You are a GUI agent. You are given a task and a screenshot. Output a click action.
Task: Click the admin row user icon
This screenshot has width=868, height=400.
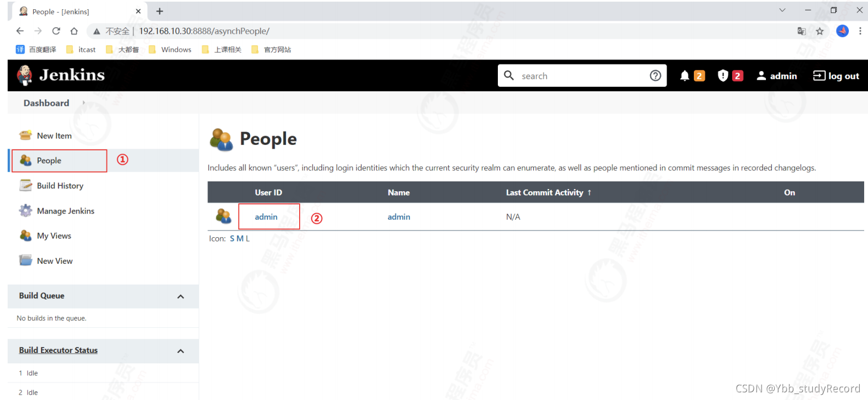pos(223,216)
